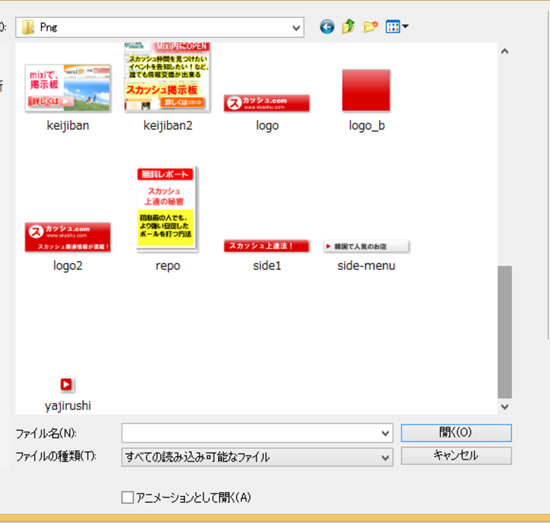Expand the ファイル名 dropdown arrow

pos(385,433)
